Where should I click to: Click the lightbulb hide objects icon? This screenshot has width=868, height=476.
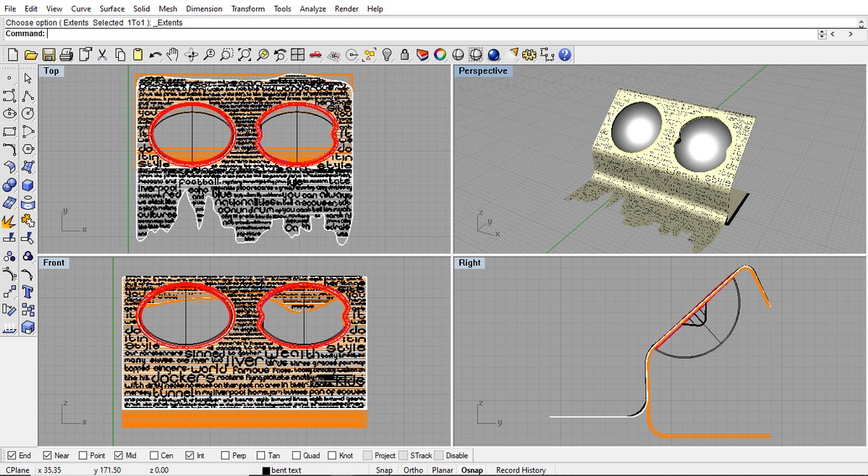coord(387,55)
